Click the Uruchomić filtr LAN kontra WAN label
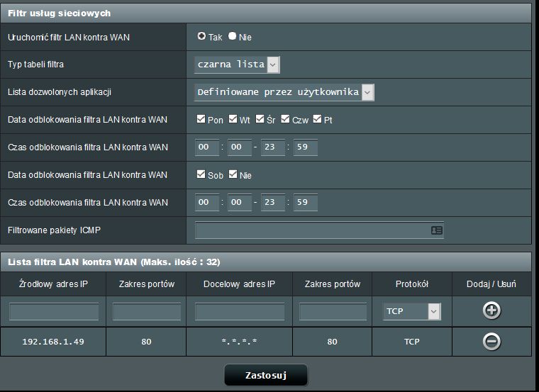This screenshot has width=539, height=392. [x=69, y=37]
